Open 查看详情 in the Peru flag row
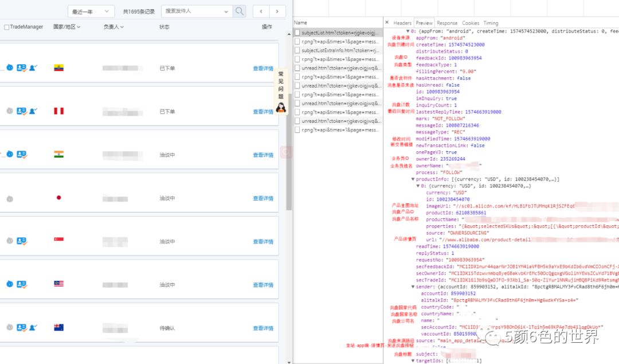The height and width of the screenshot is (364, 619). tap(263, 112)
